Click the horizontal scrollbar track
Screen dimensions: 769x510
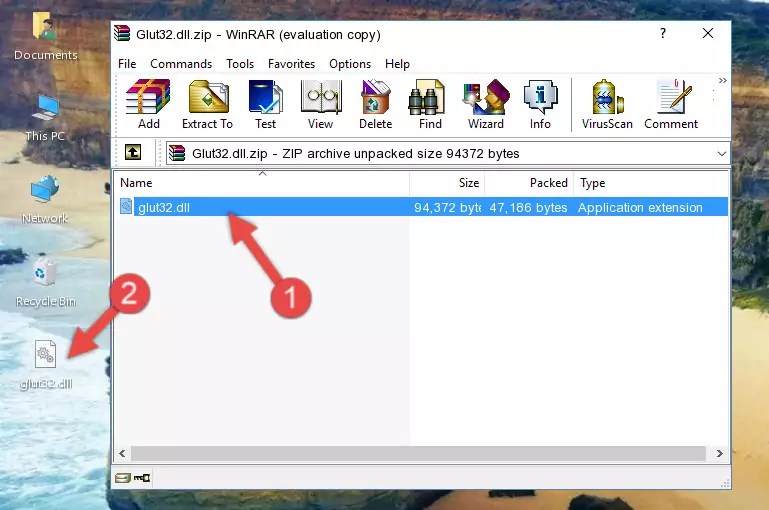tap(418, 454)
